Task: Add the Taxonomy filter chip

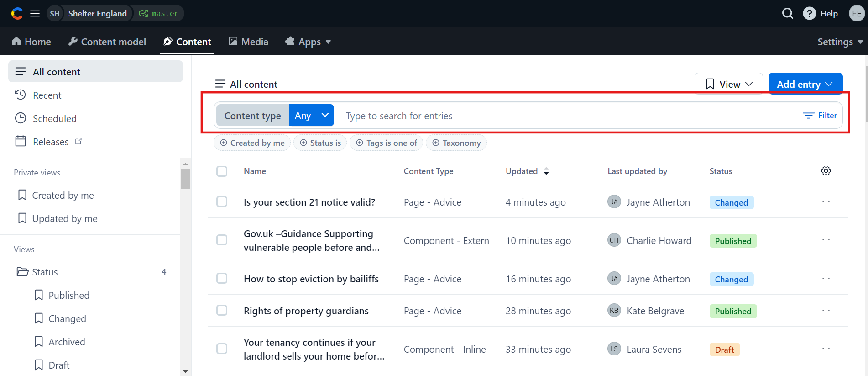Action: [x=456, y=143]
